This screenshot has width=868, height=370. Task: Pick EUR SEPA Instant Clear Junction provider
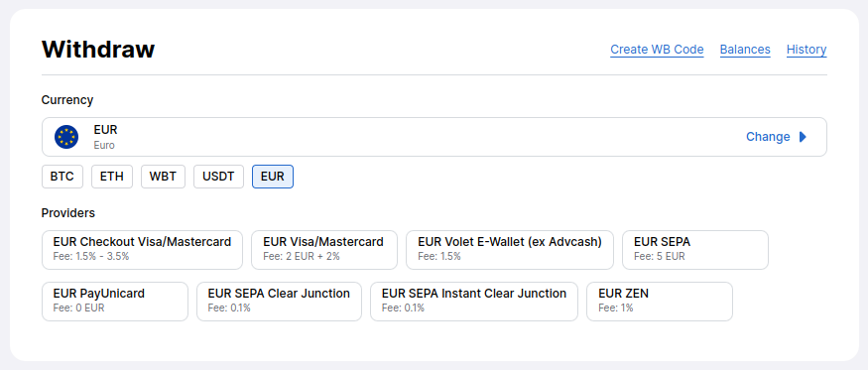click(474, 302)
